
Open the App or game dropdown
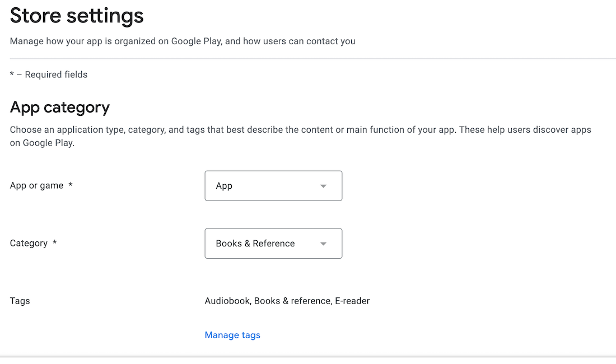273,186
